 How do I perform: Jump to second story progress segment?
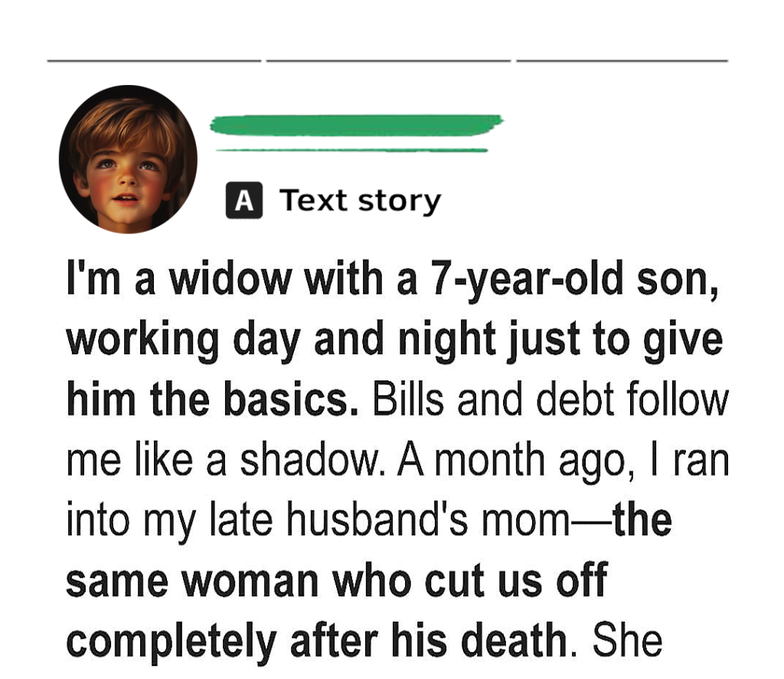[388, 60]
